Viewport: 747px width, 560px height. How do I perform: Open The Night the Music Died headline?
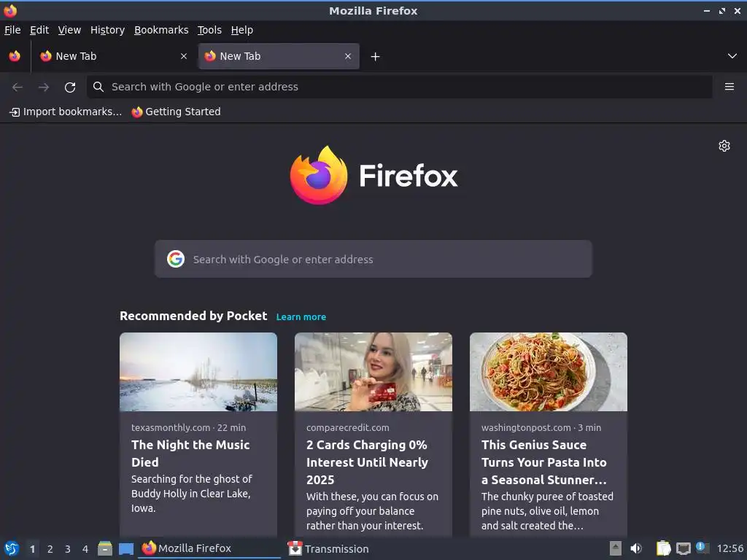coord(190,454)
